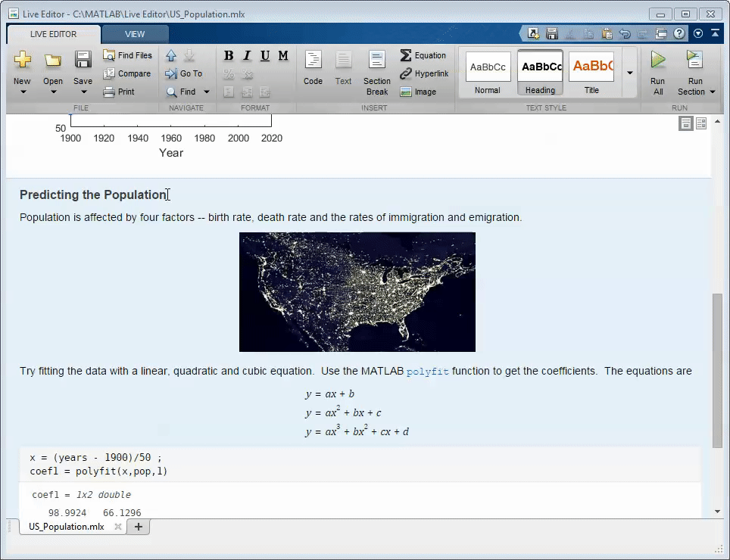Select output inline view icon
This screenshot has height=560, width=730.
(686, 123)
